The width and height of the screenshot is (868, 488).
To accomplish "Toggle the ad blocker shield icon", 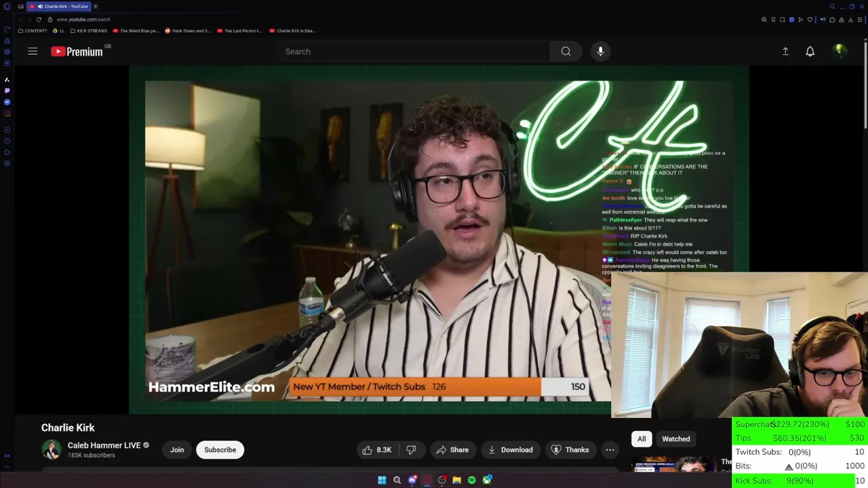I will (x=791, y=20).
